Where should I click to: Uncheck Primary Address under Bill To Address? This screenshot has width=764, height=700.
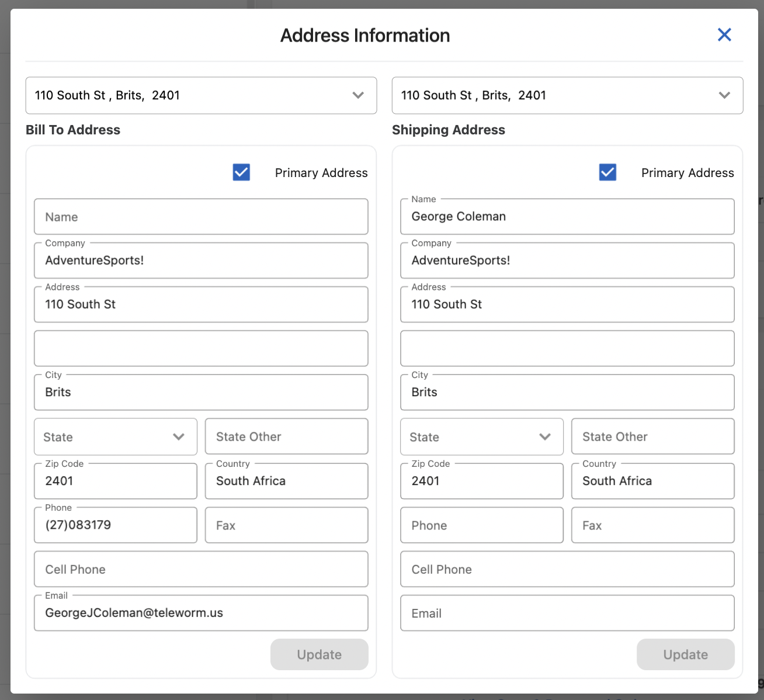[241, 172]
